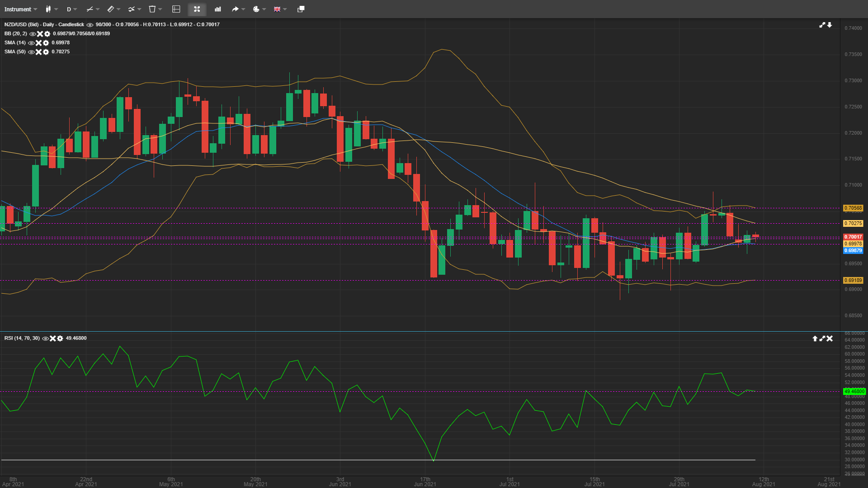
Task: Expand the chart type dropdown arrow
Action: (x=56, y=9)
